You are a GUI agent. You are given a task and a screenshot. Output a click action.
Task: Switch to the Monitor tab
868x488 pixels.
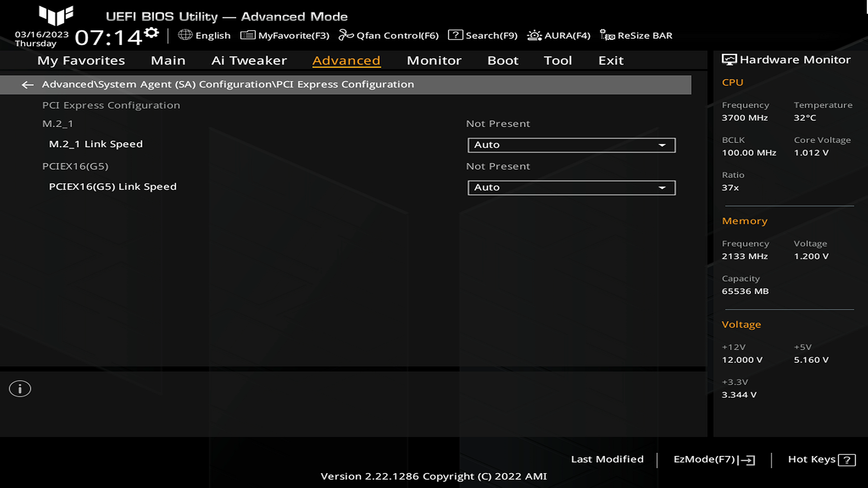tap(434, 61)
